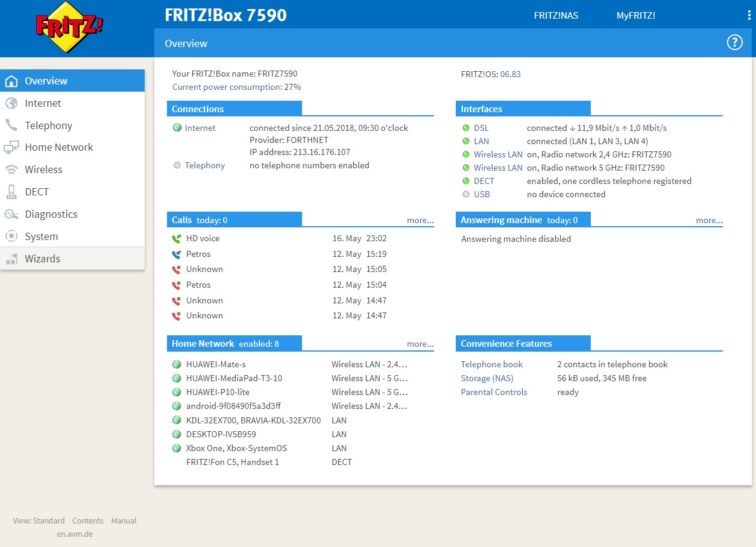This screenshot has height=547, width=756.
Task: Click the globe icon beside Xbox One
Action: point(177,448)
